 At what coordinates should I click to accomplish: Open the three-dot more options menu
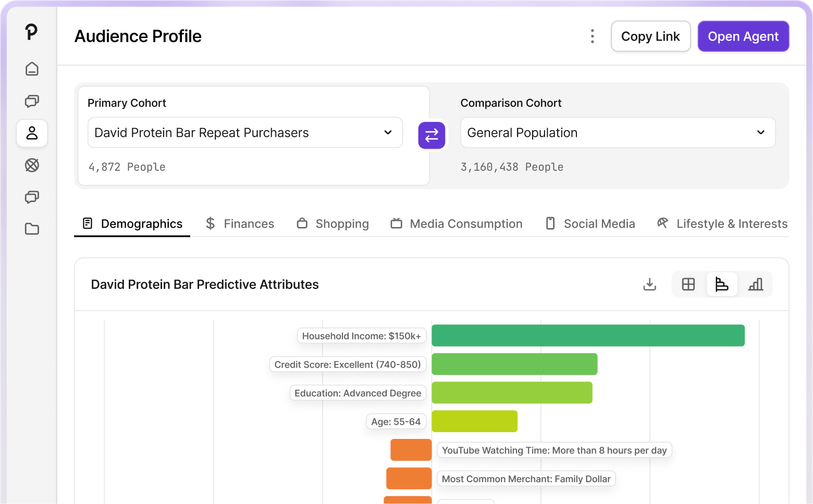point(592,36)
